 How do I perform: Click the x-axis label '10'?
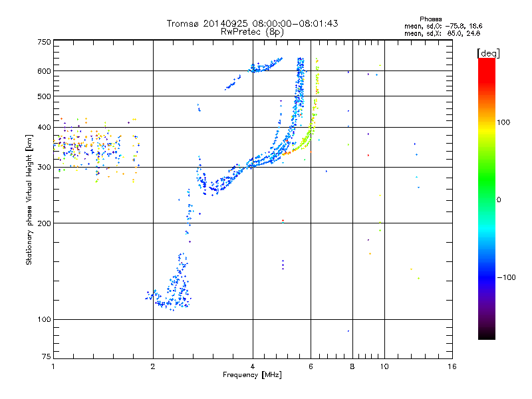click(384, 366)
